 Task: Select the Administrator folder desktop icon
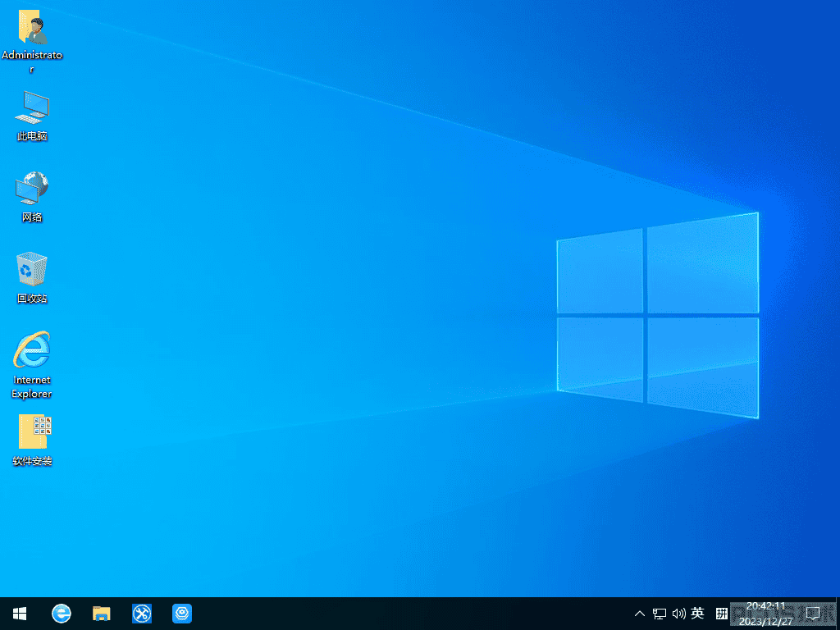pyautogui.click(x=32, y=41)
